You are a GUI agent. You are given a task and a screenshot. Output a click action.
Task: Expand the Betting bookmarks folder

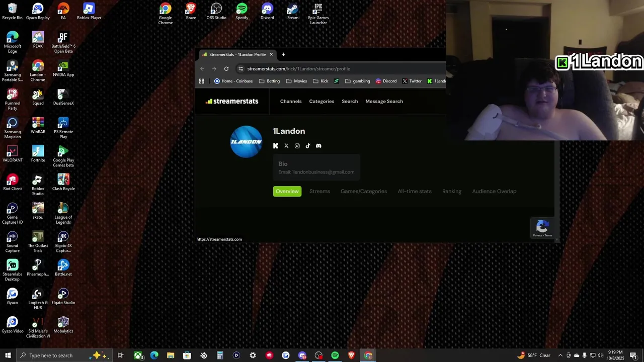click(x=269, y=81)
